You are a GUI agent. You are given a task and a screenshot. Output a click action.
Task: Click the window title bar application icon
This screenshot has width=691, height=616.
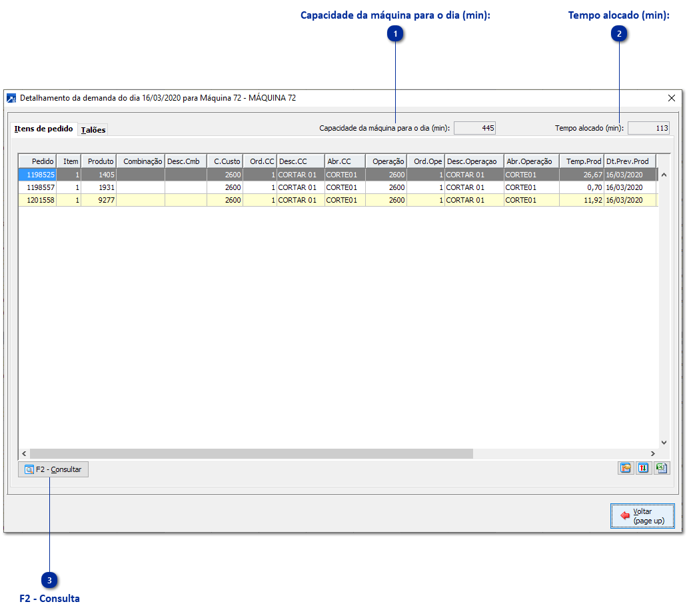point(11,98)
